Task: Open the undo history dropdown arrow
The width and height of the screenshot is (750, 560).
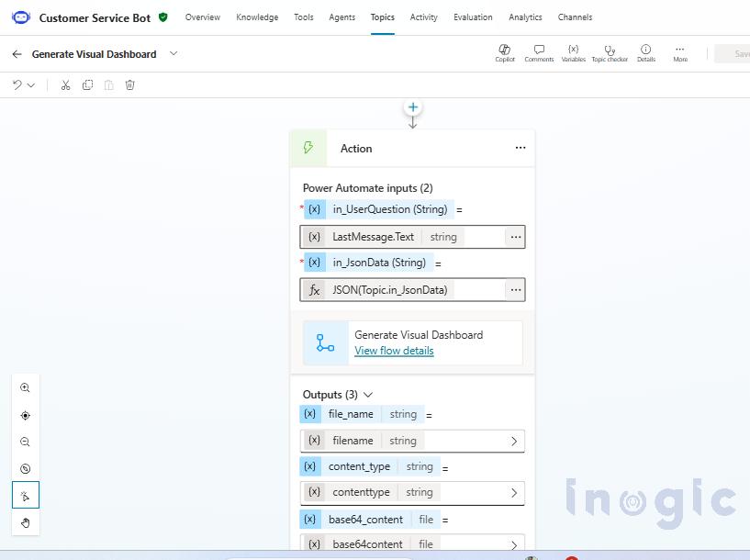Action: point(31,85)
